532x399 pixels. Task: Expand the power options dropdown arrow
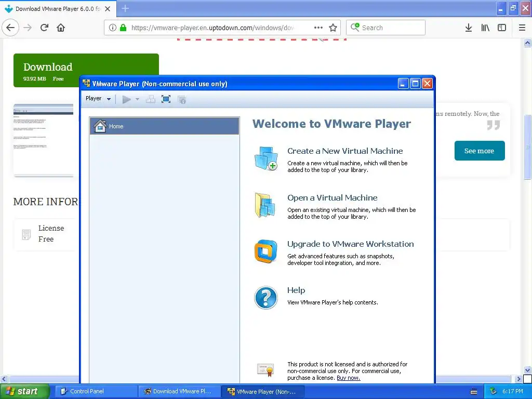pos(137,99)
